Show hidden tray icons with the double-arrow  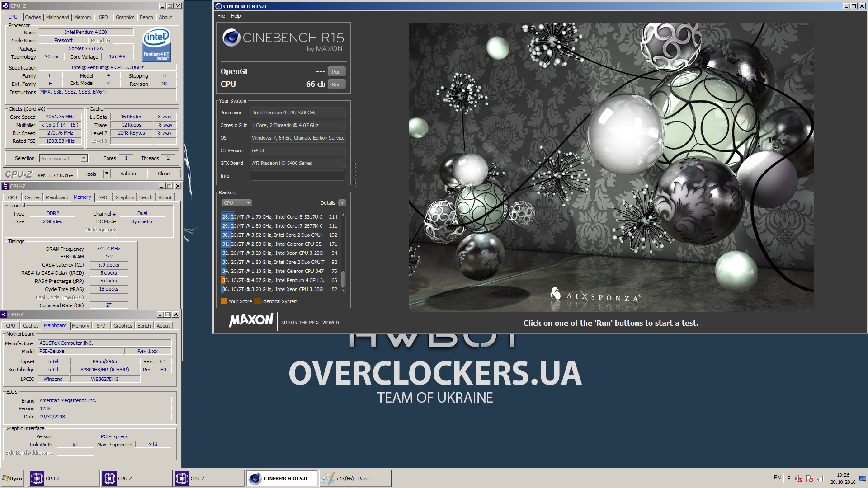pyautogui.click(x=789, y=478)
